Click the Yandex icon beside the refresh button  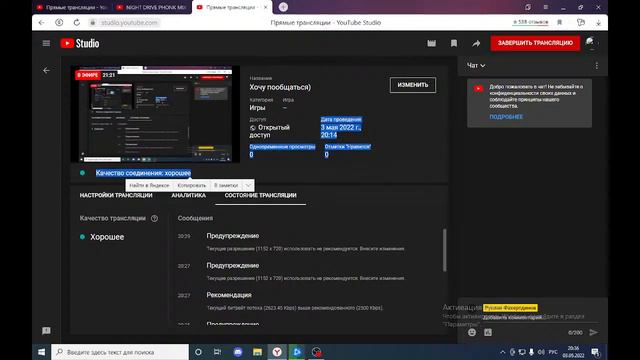pos(59,22)
